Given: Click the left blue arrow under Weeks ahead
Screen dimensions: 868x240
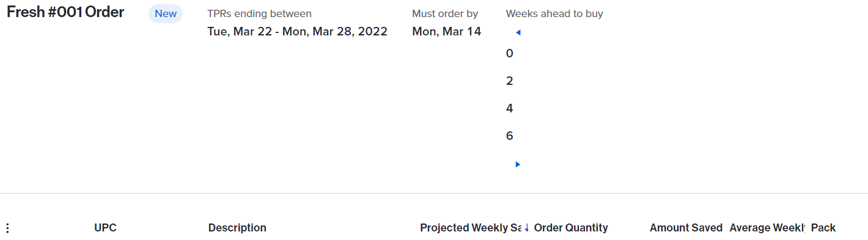Looking at the screenshot, I should [x=518, y=32].
